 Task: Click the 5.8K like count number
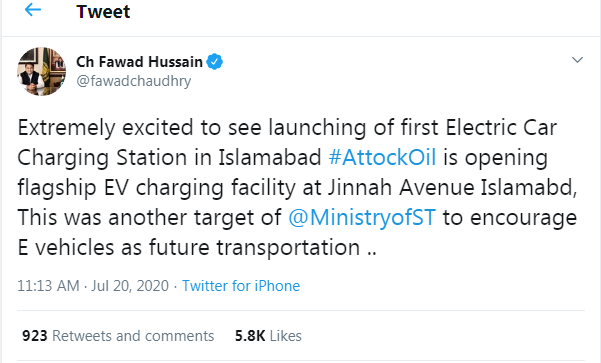250,336
